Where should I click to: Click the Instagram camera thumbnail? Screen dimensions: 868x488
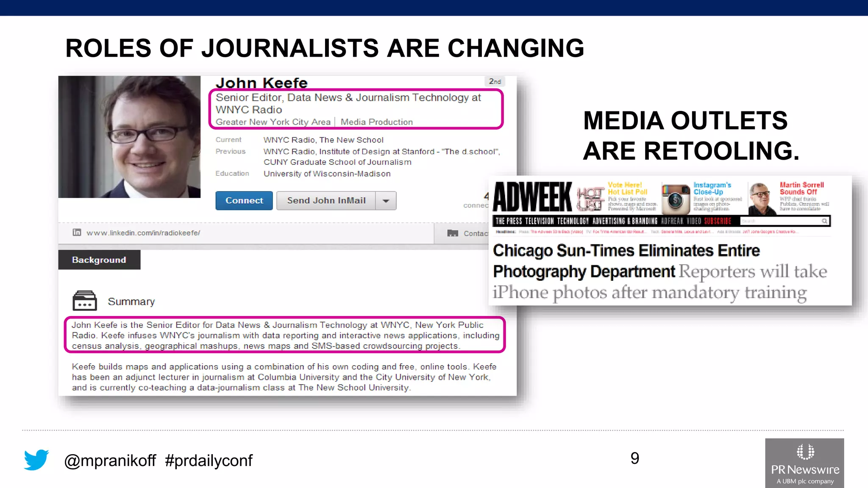pyautogui.click(x=676, y=199)
